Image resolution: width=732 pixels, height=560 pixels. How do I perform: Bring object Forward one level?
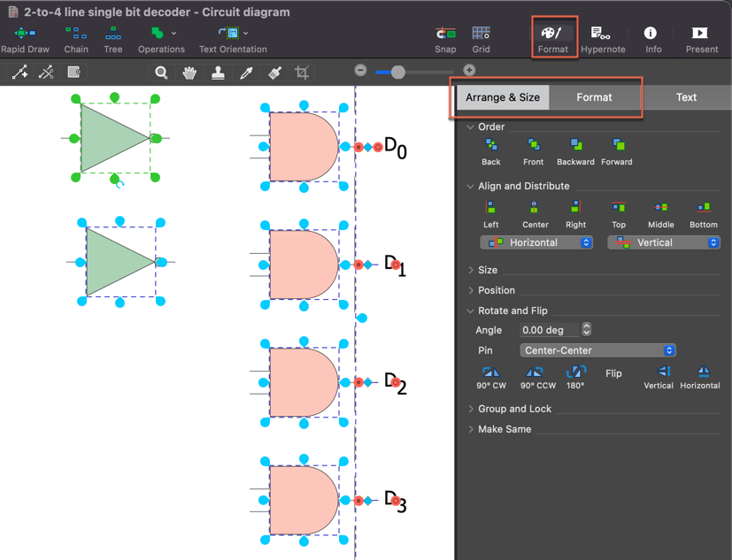coord(617,152)
